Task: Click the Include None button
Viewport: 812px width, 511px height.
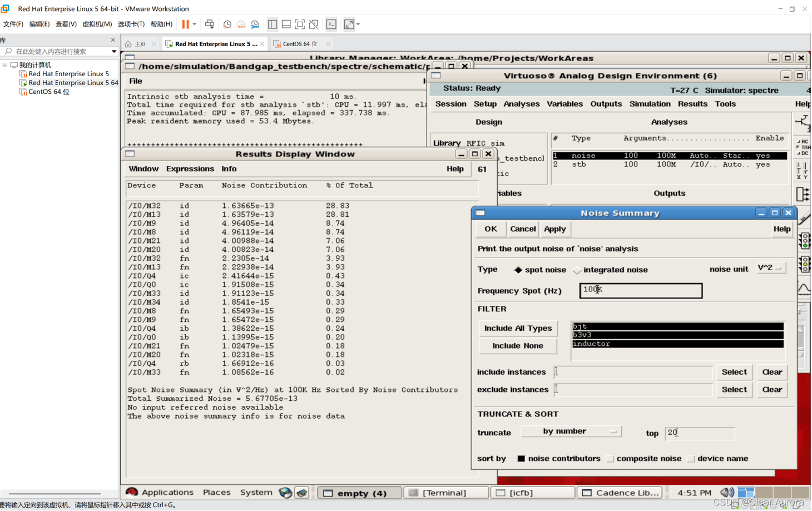Action: [518, 346]
